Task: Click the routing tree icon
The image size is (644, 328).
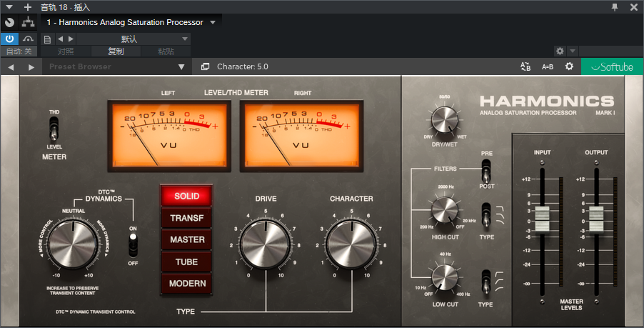Action: point(28,39)
